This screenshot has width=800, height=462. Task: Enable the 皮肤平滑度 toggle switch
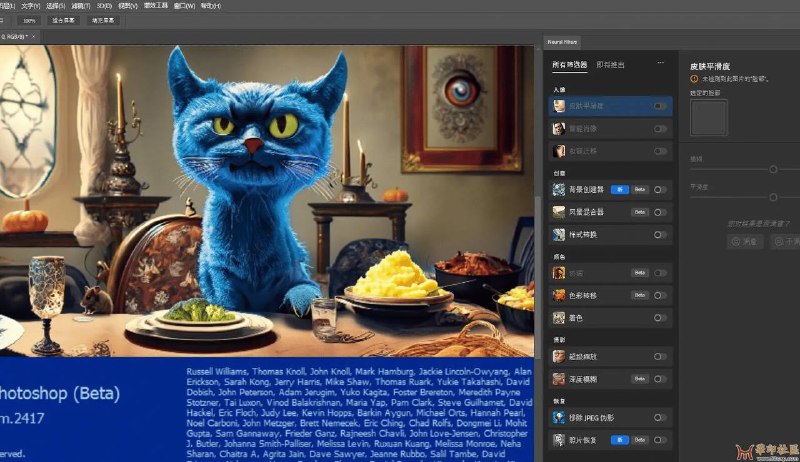tap(660, 106)
